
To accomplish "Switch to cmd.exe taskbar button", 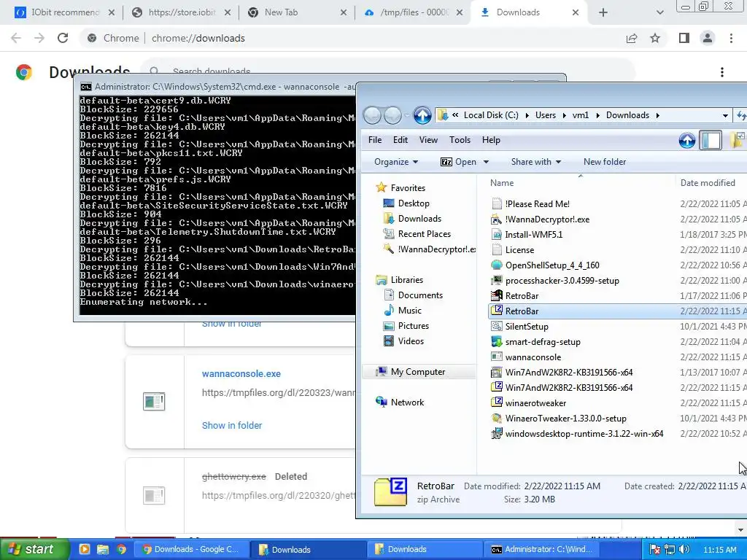I will click(541, 550).
